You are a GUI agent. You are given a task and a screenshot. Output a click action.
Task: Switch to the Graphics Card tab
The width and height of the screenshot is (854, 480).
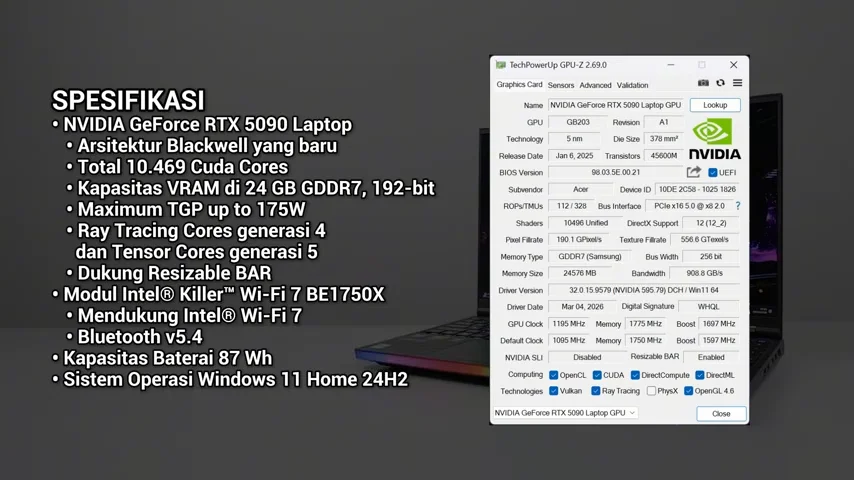pyautogui.click(x=519, y=84)
